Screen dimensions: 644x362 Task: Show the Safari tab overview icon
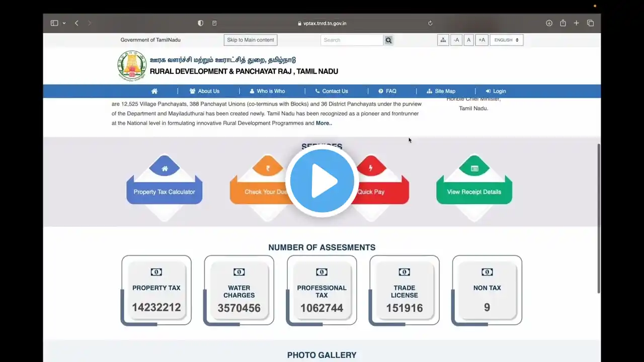click(591, 23)
